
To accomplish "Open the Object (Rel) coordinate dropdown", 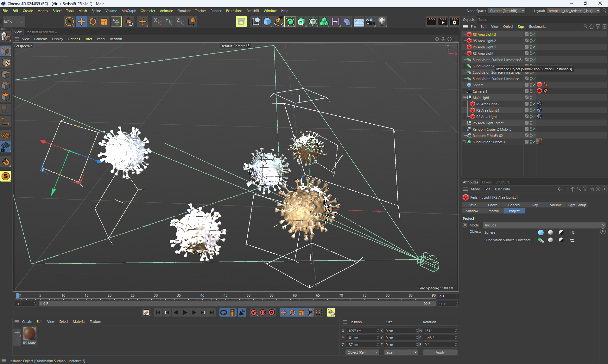I will [x=362, y=352].
